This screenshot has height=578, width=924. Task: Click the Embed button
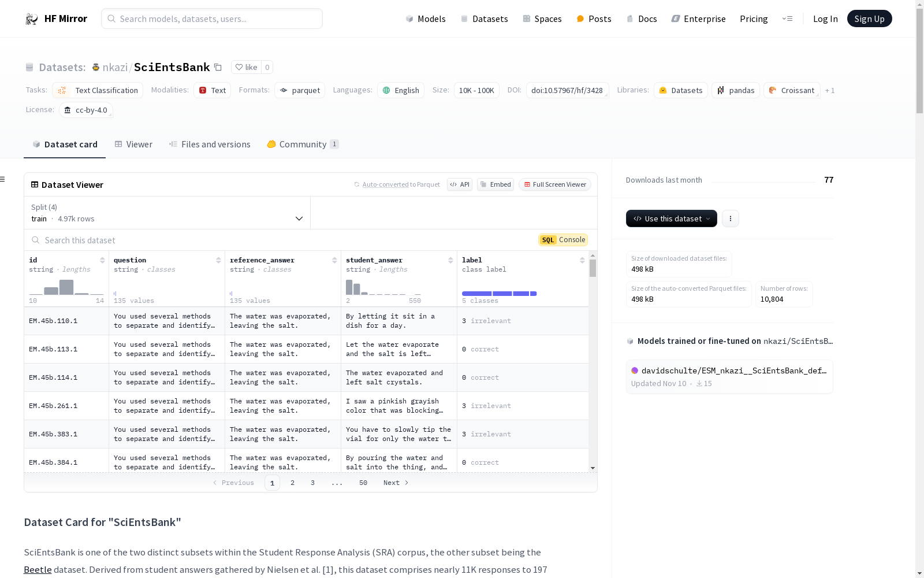point(495,184)
